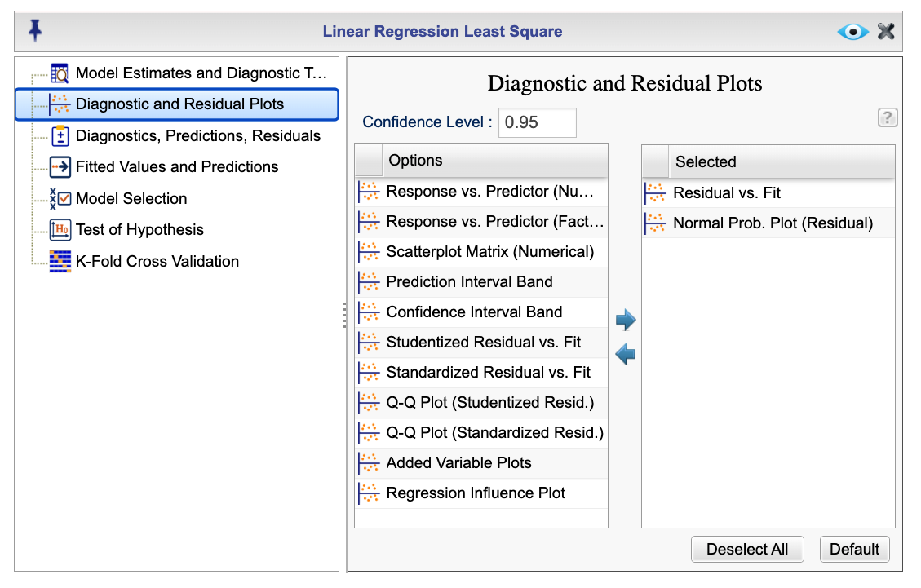Viewport: 921px width, 588px height.
Task: Click the icon beside Prediction Interval Band
Action: click(x=369, y=282)
